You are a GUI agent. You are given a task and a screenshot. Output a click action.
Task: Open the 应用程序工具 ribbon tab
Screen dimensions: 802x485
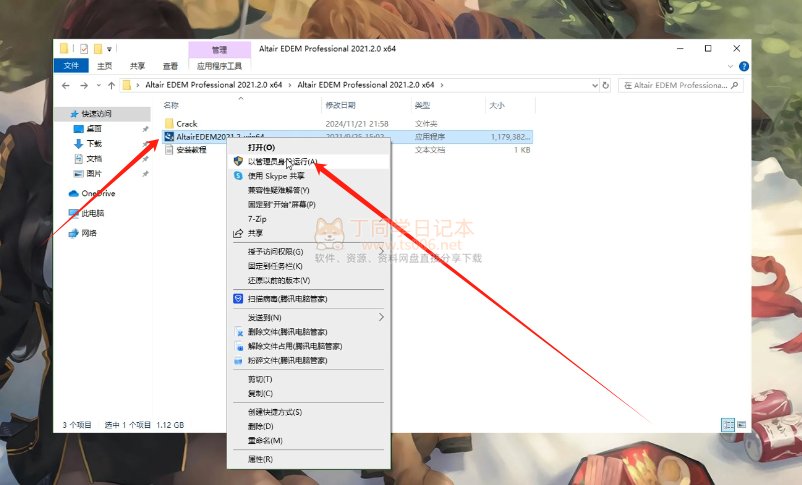(x=219, y=66)
